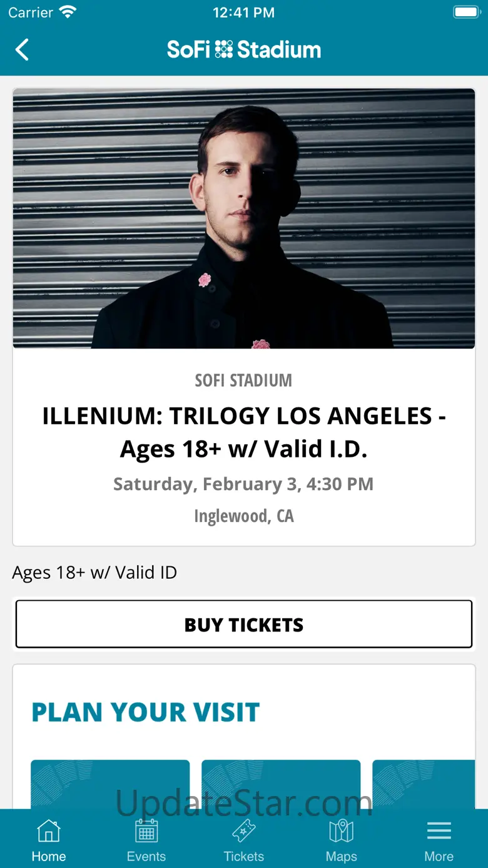Open the partially visible third visit card
This screenshot has height=868, width=488.
coord(424,784)
